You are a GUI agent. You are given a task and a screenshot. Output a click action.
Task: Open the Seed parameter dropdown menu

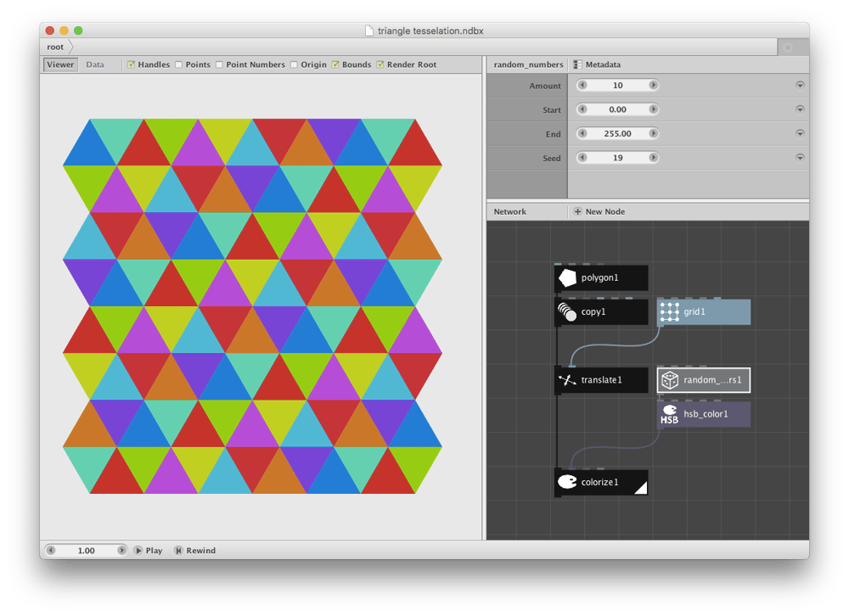(800, 158)
